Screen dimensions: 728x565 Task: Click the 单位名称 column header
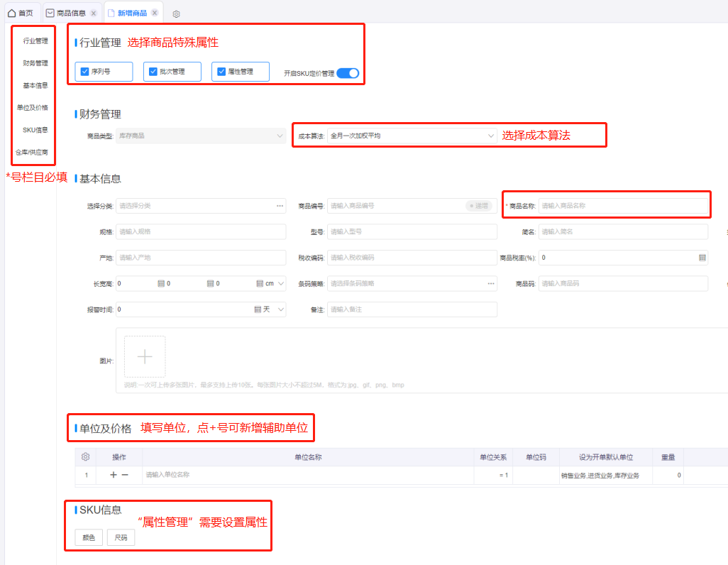(x=308, y=457)
